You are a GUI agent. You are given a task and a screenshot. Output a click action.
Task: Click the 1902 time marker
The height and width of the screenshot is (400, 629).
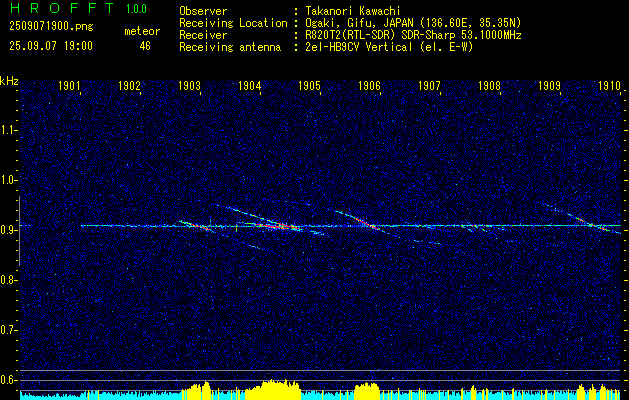[129, 85]
